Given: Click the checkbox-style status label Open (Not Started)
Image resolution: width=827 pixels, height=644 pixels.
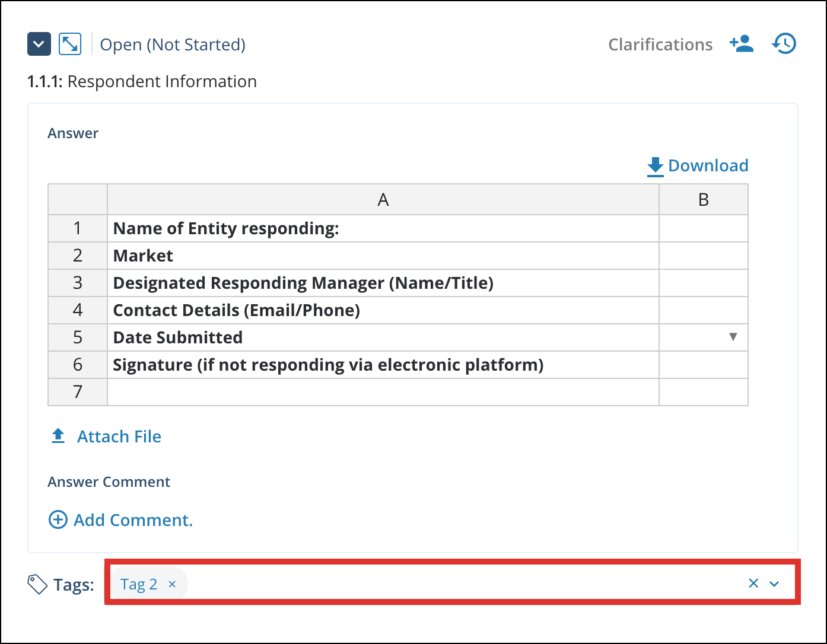Looking at the screenshot, I should tap(173, 44).
